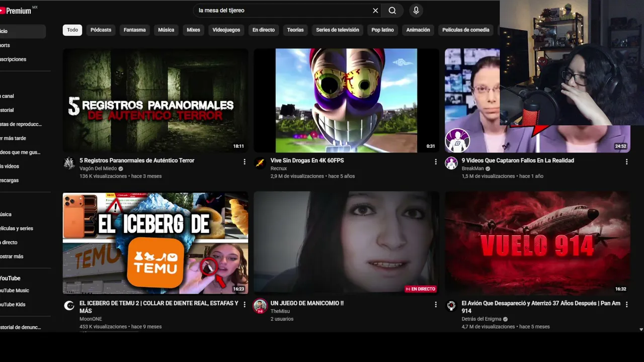Play the El Iceberg de Temu thumbnail
Image resolution: width=644 pixels, height=362 pixels.
tap(155, 243)
